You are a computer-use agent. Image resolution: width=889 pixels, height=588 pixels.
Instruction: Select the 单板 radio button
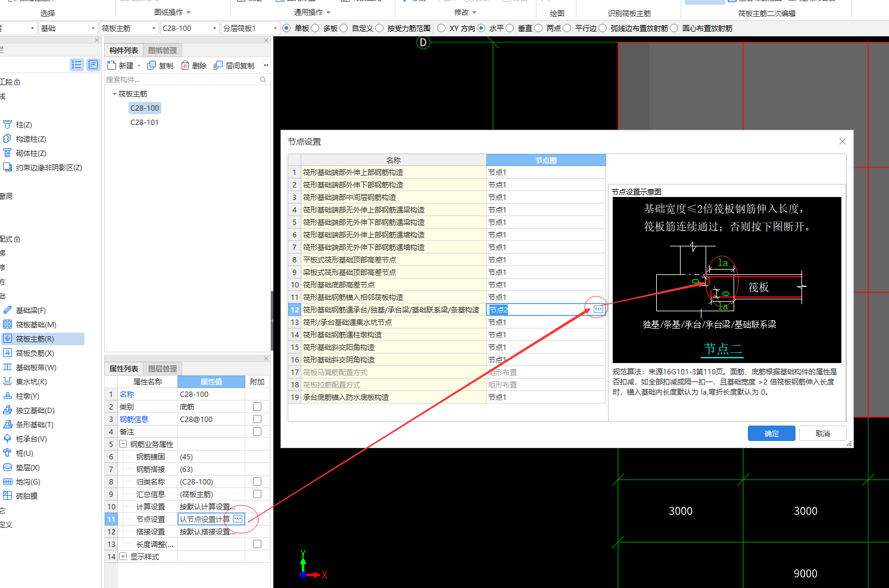point(287,28)
